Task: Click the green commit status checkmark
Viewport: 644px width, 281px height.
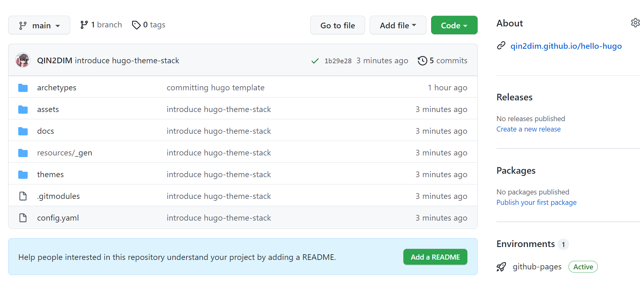Action: click(x=315, y=61)
